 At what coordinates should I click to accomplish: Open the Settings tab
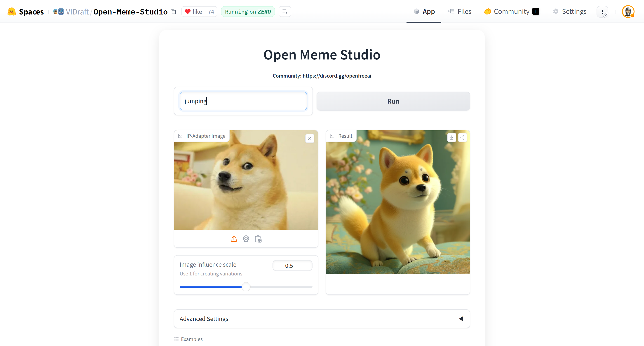coord(570,12)
